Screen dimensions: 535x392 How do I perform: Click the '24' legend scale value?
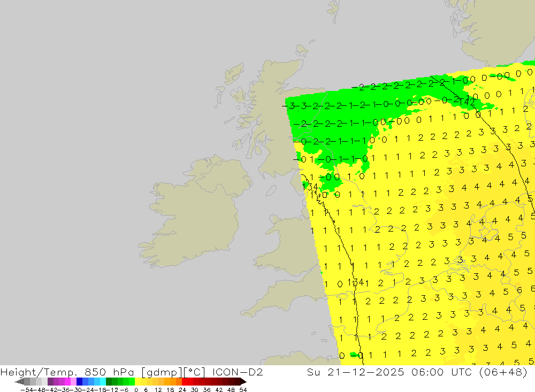(x=182, y=390)
